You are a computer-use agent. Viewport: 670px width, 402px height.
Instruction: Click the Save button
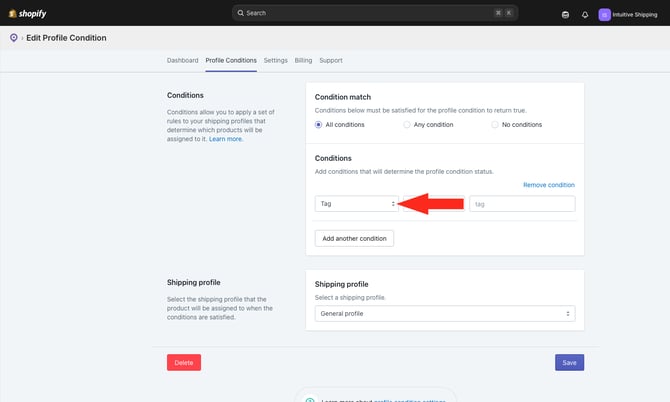[569, 362]
